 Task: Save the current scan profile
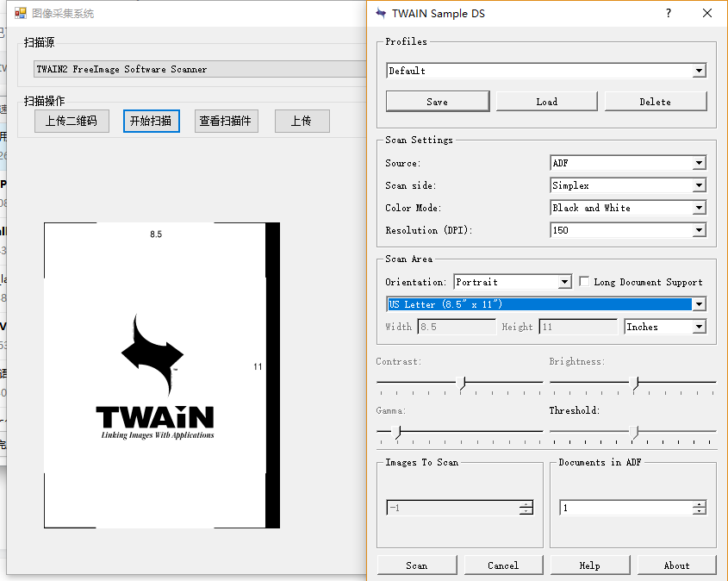(437, 101)
